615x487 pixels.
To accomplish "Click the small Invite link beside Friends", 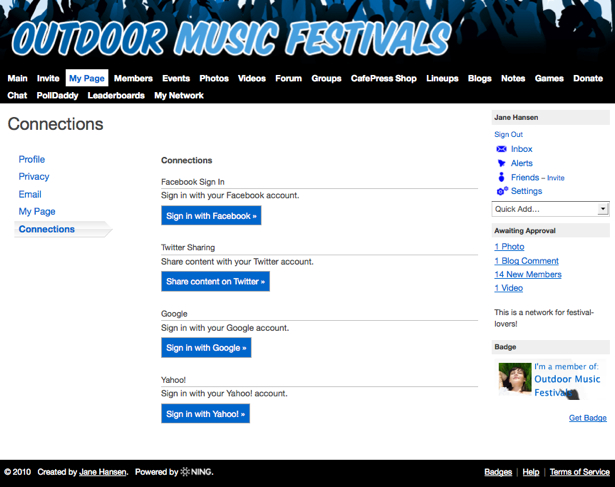I will [x=556, y=178].
